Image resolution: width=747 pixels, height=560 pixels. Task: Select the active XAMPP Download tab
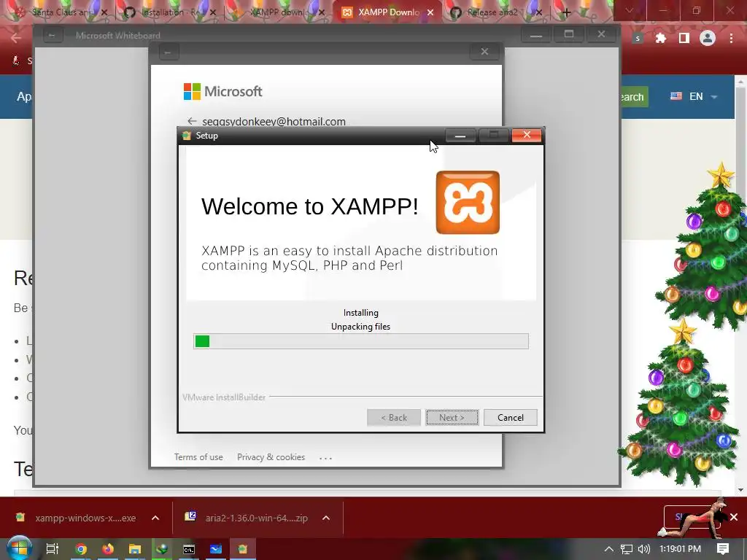tap(388, 12)
